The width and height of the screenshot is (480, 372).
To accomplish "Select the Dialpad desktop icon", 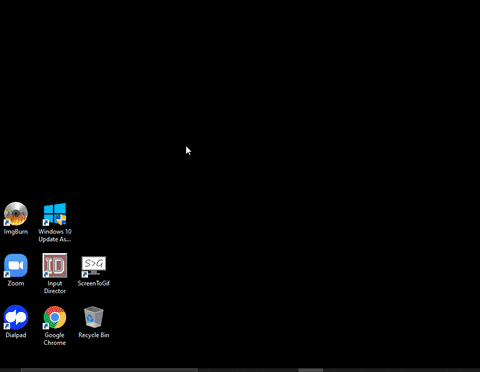I will [x=16, y=317].
